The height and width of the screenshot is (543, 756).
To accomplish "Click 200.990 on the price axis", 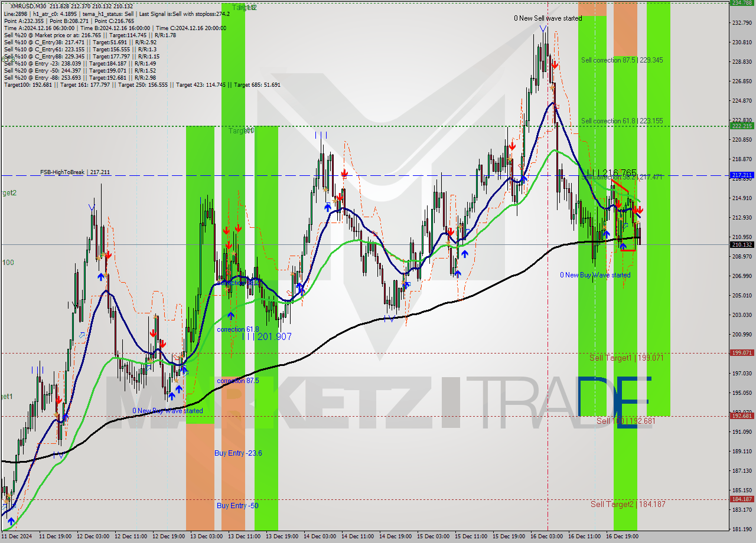I will (x=742, y=334).
